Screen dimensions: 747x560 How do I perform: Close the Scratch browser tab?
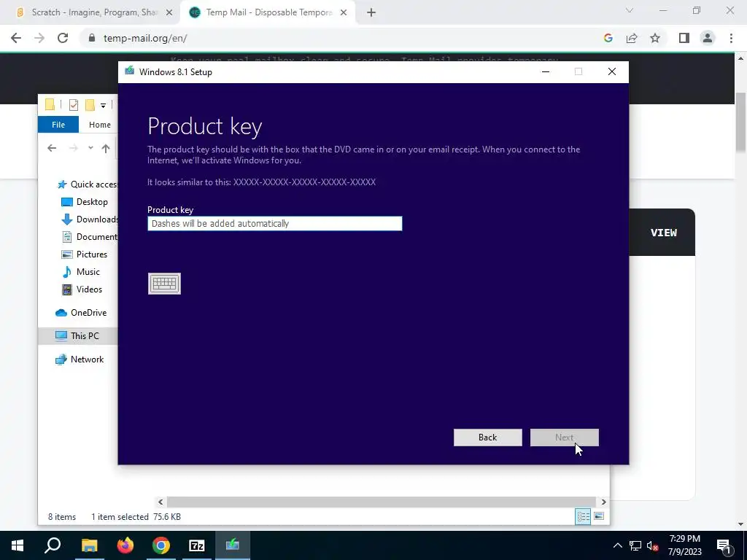[x=169, y=13]
